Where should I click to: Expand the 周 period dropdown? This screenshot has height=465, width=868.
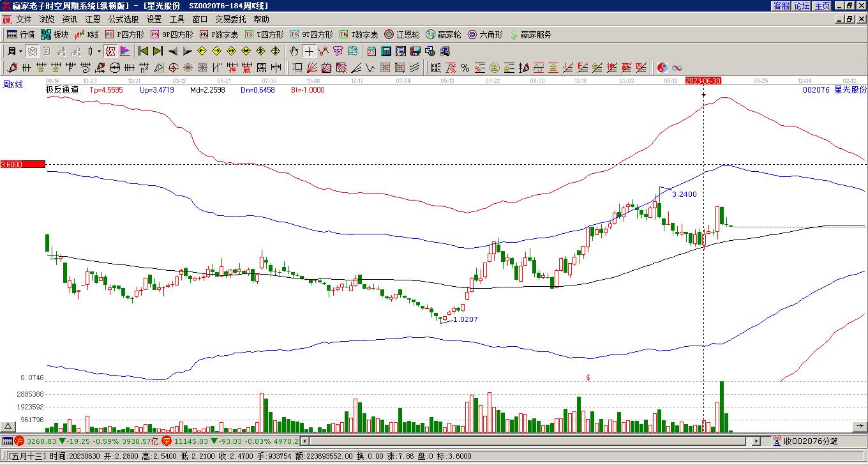21,51
